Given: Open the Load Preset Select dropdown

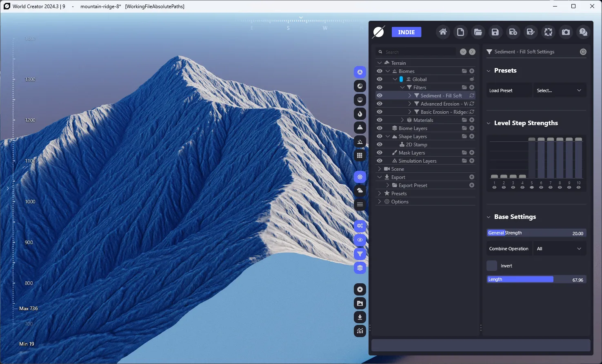Looking at the screenshot, I should [x=560, y=90].
